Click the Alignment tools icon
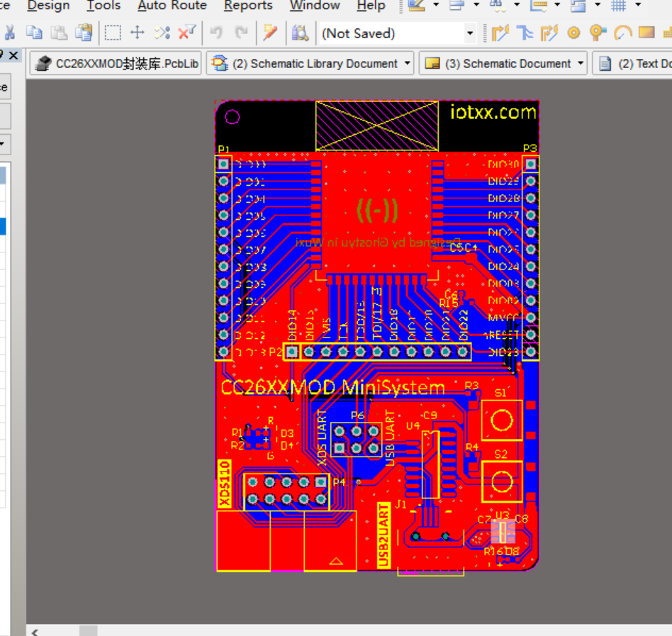The width and height of the screenshot is (672, 636). pyautogui.click(x=457, y=6)
